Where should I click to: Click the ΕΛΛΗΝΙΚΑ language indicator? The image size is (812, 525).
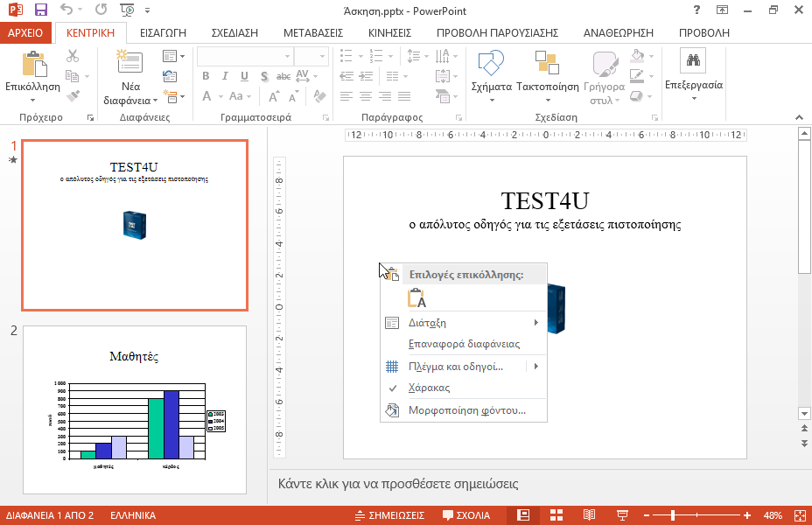[x=133, y=515]
